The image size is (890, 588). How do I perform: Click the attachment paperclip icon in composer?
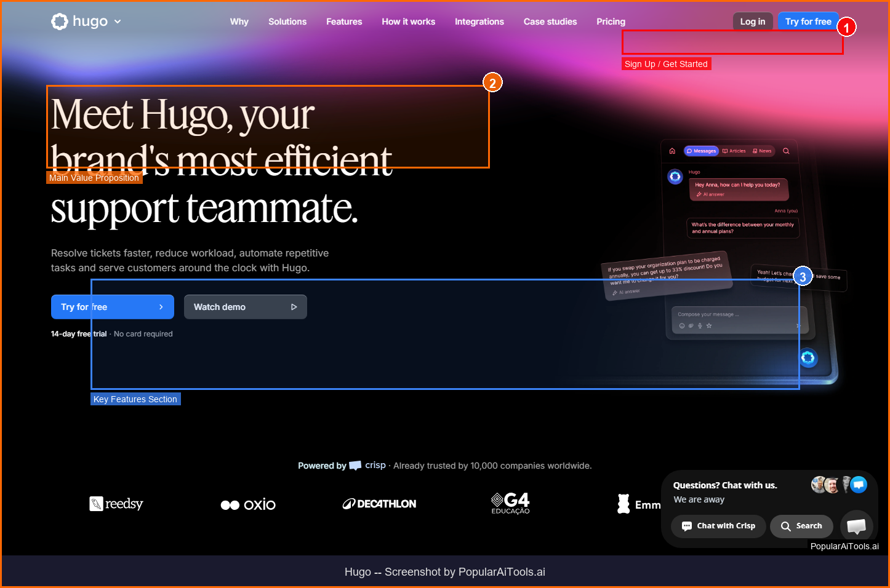[x=691, y=326]
